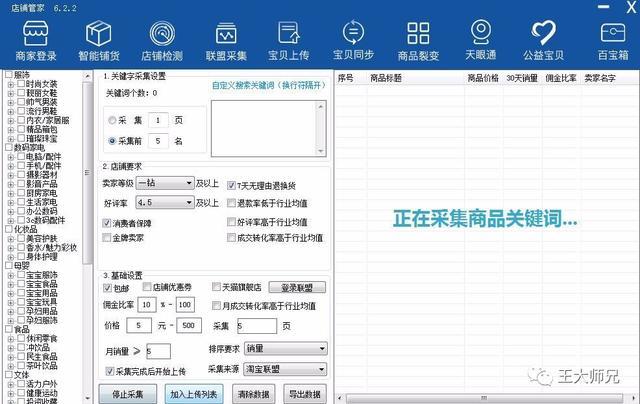The height and width of the screenshot is (404, 640).
Task: Click the category tree scroll-up arrow
Action: (x=87, y=76)
